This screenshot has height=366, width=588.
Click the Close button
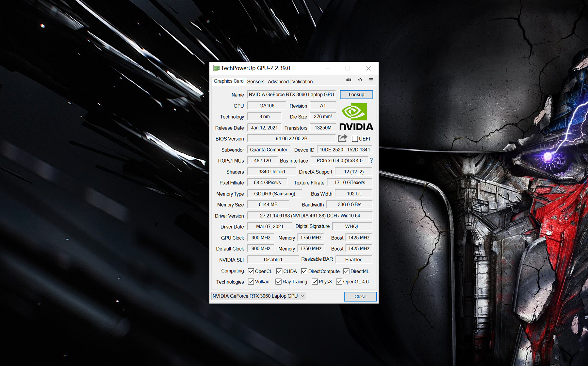[x=360, y=296]
